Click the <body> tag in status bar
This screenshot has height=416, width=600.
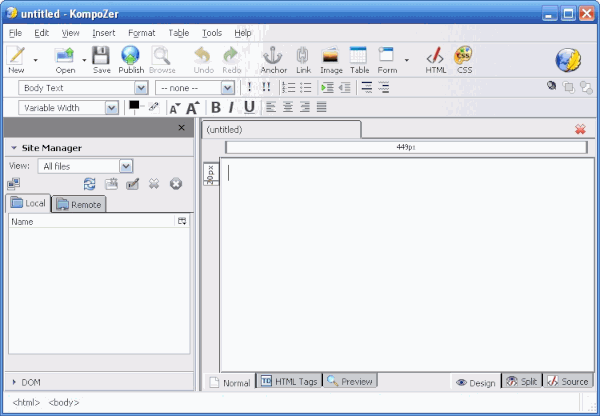64,403
